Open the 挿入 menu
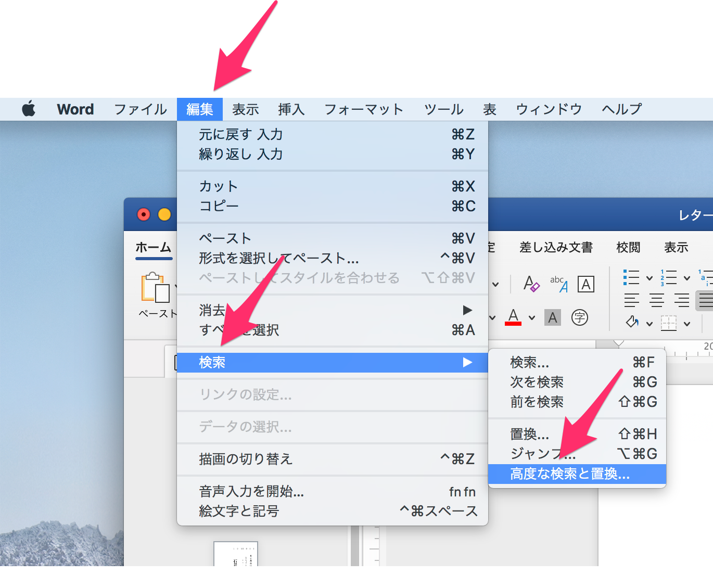713x588 pixels. (291, 109)
